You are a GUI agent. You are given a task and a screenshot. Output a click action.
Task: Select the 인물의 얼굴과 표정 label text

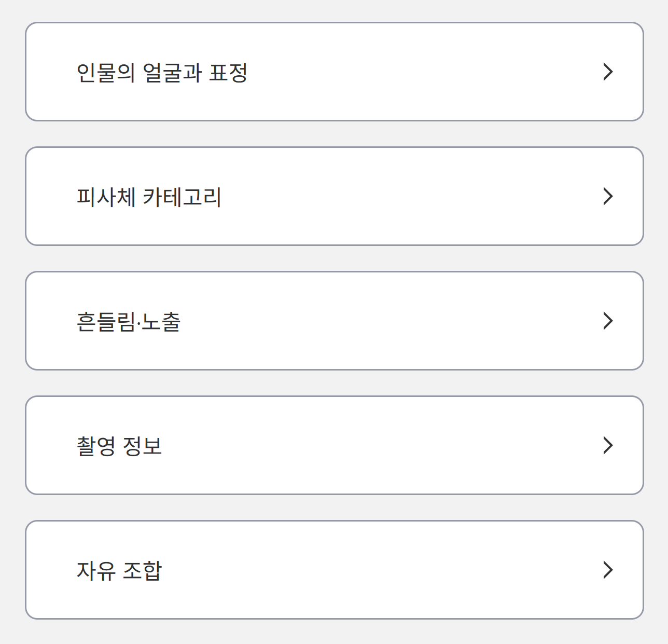coord(162,73)
